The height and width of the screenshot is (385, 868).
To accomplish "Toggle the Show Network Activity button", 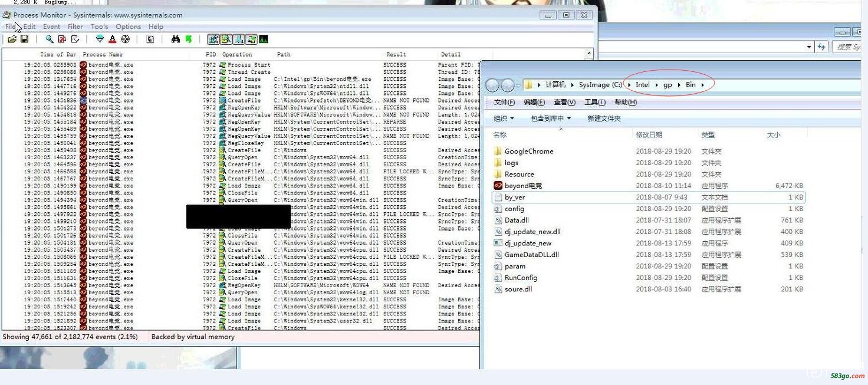I will pyautogui.click(x=238, y=40).
